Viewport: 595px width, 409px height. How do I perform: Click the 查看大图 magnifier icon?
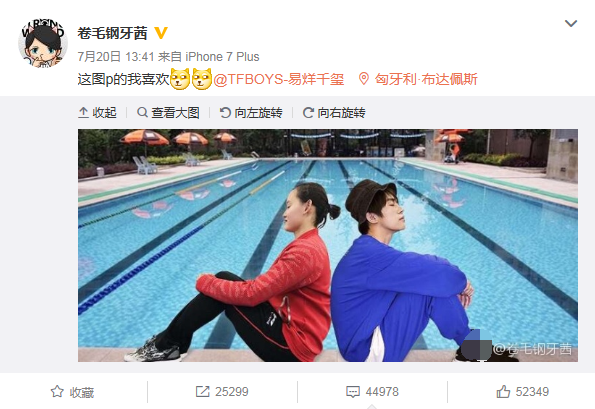tap(142, 112)
